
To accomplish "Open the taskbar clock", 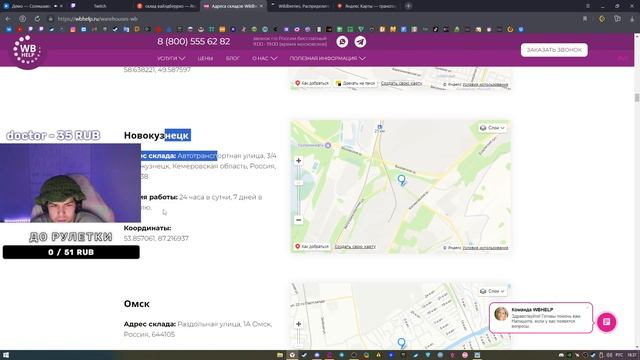I will (x=632, y=355).
